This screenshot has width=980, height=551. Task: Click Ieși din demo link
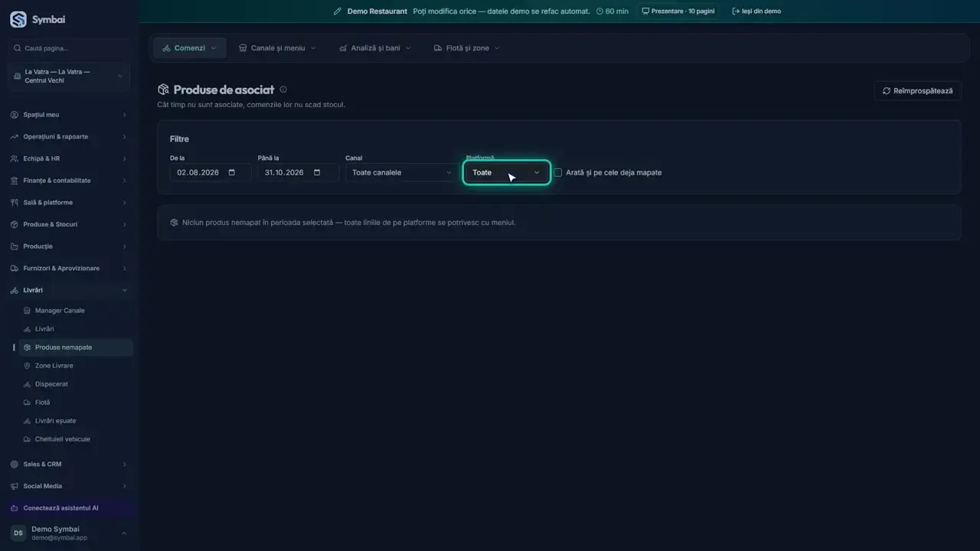pyautogui.click(x=756, y=11)
